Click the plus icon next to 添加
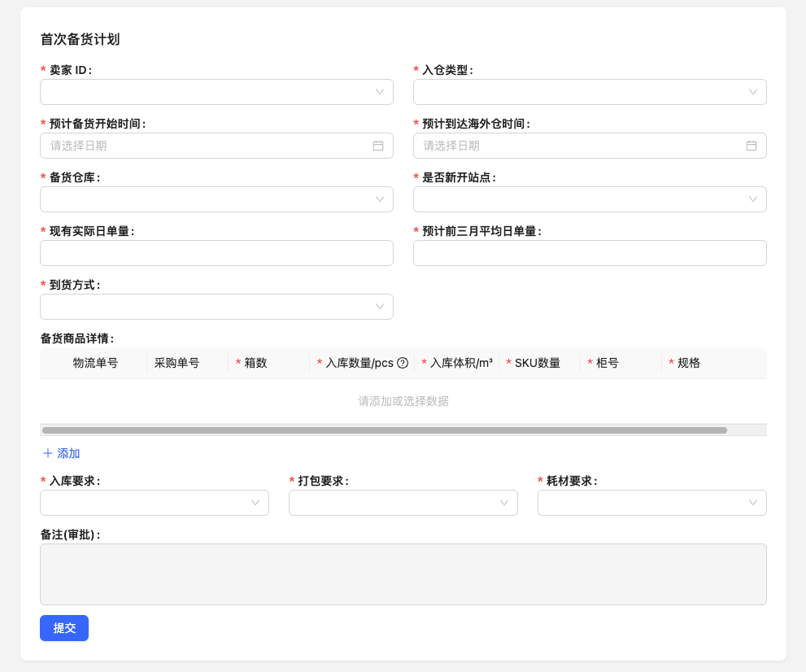This screenshot has width=806, height=672. tap(48, 453)
